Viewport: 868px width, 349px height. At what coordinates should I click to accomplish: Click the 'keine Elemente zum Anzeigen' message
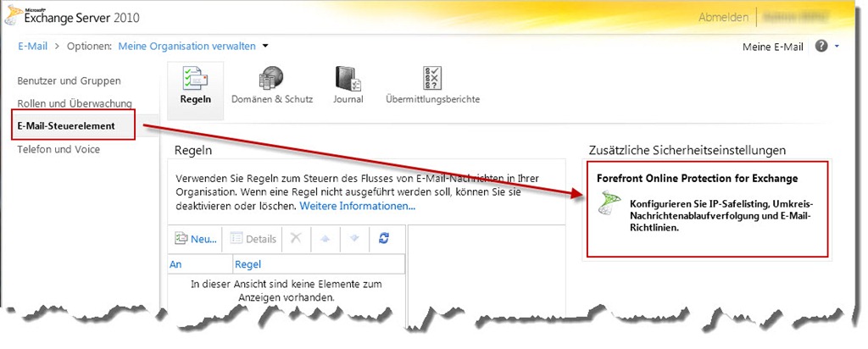[287, 291]
